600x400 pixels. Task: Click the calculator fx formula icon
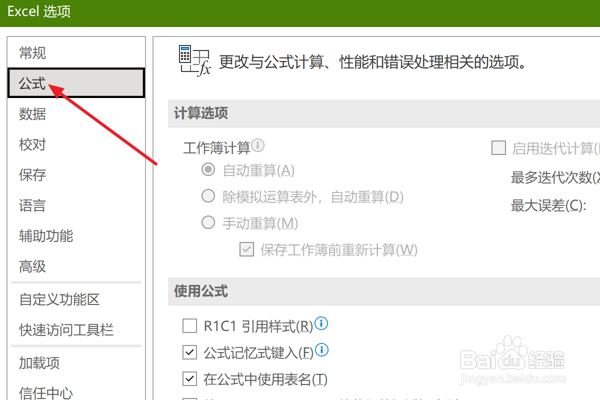point(195,61)
